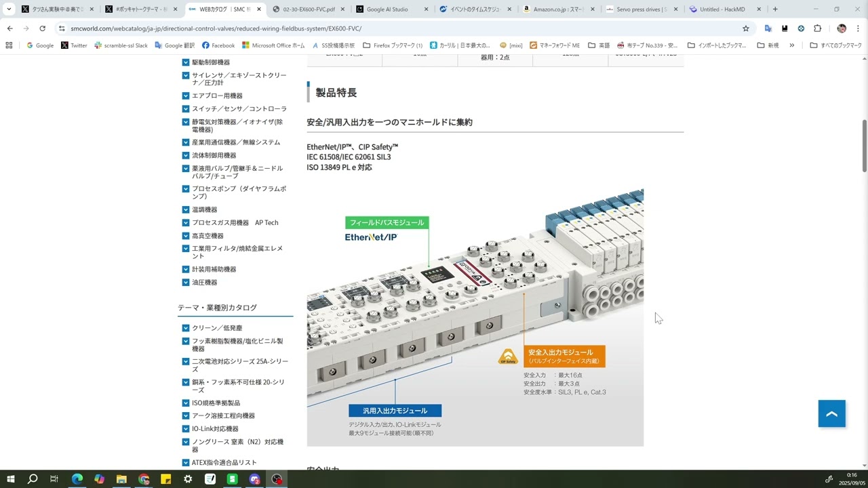This screenshot has width=868, height=488.
Task: Open the Google 翻訳 bookmark
Action: pyautogui.click(x=174, y=45)
